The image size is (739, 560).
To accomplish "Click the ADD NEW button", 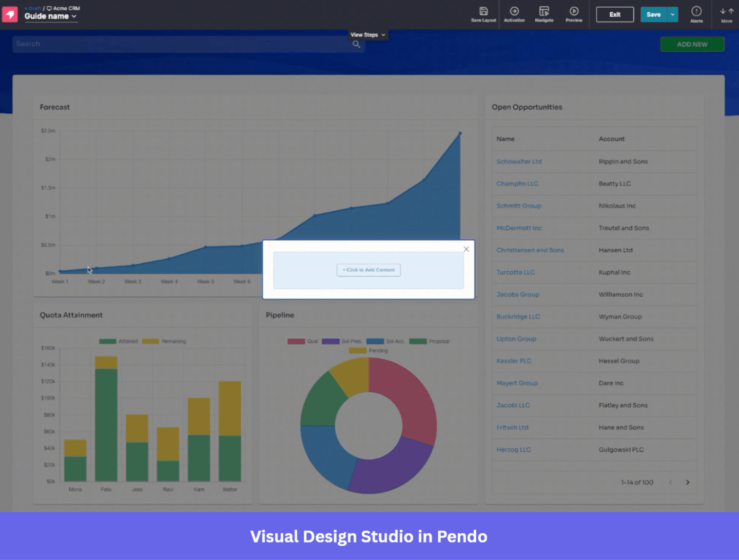I will tap(692, 44).
